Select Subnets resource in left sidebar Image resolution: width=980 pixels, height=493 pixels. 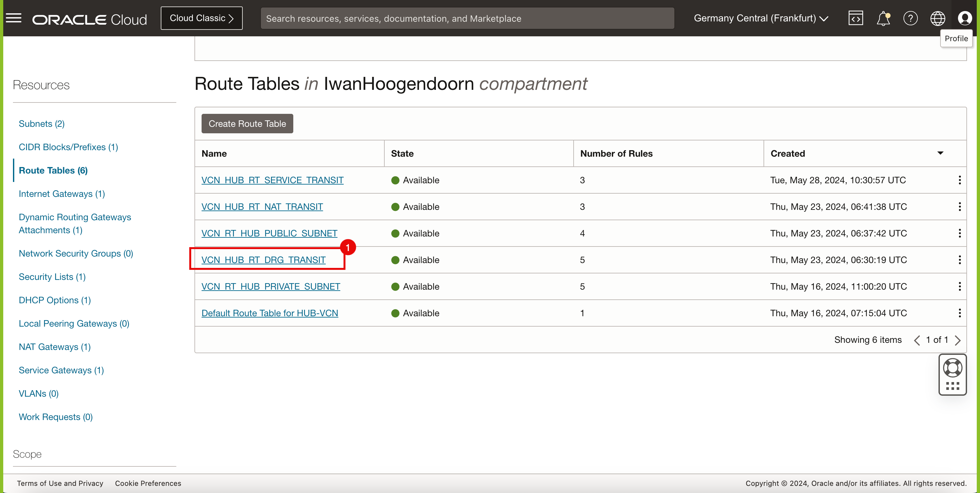click(41, 124)
